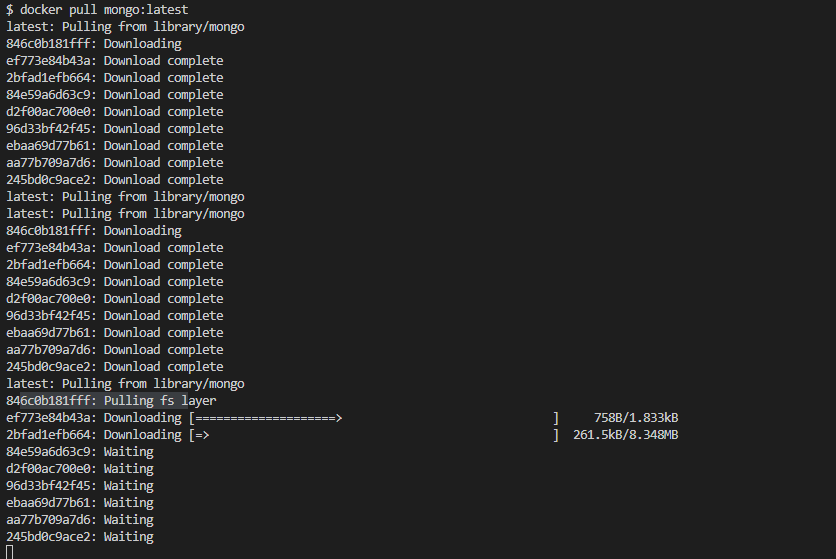This screenshot has height=559, width=836.
Task: Click the 96d33bf42f45 Waiting line
Action: 80,486
